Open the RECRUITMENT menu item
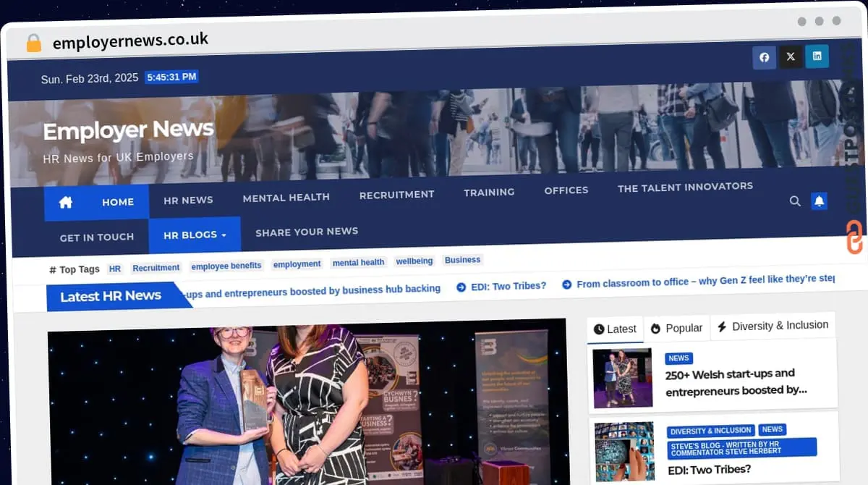868x485 pixels. pos(396,195)
